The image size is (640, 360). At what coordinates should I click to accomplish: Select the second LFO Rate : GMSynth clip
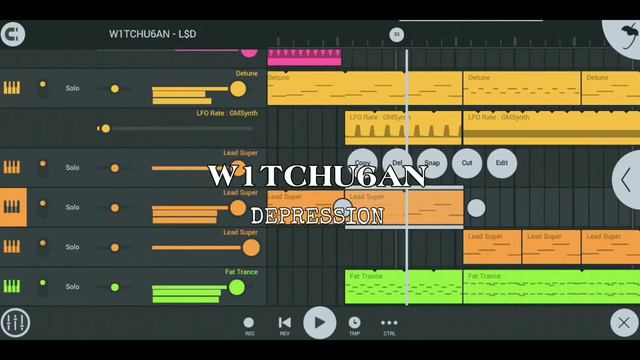point(551,128)
